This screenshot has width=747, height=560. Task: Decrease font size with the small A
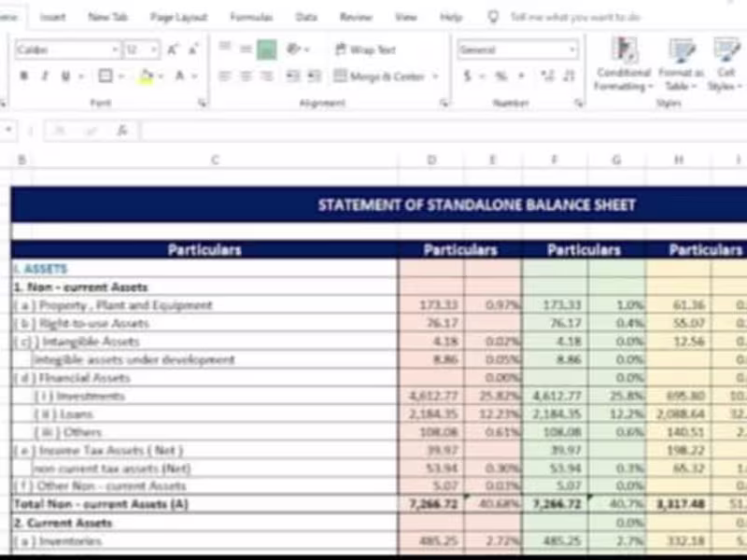[193, 49]
